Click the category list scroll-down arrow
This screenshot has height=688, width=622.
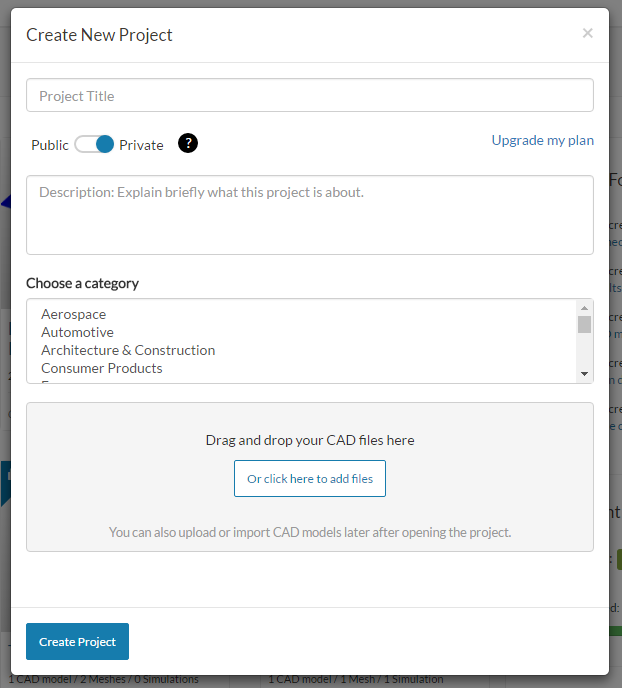[584, 373]
